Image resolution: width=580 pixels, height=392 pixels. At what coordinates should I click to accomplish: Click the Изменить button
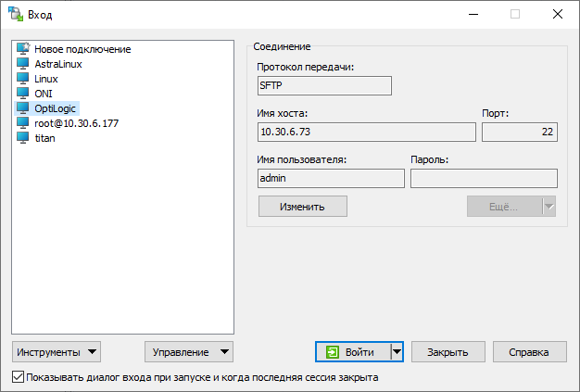coord(303,207)
